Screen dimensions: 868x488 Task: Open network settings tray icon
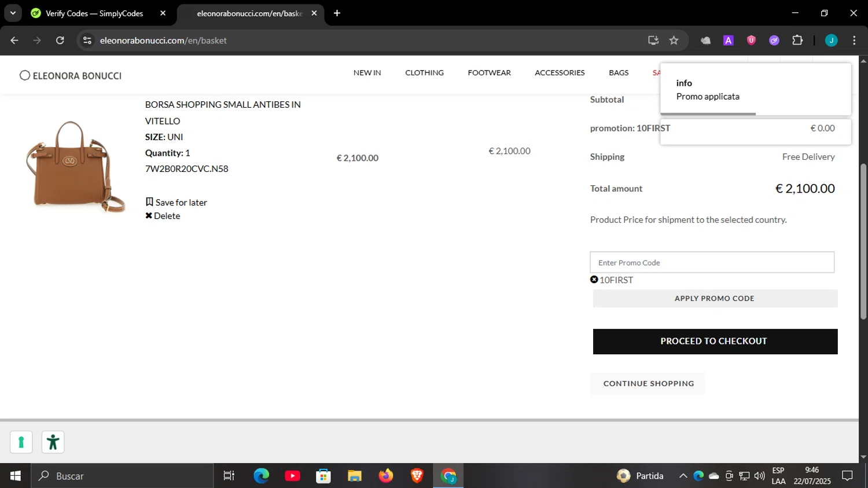(x=745, y=476)
